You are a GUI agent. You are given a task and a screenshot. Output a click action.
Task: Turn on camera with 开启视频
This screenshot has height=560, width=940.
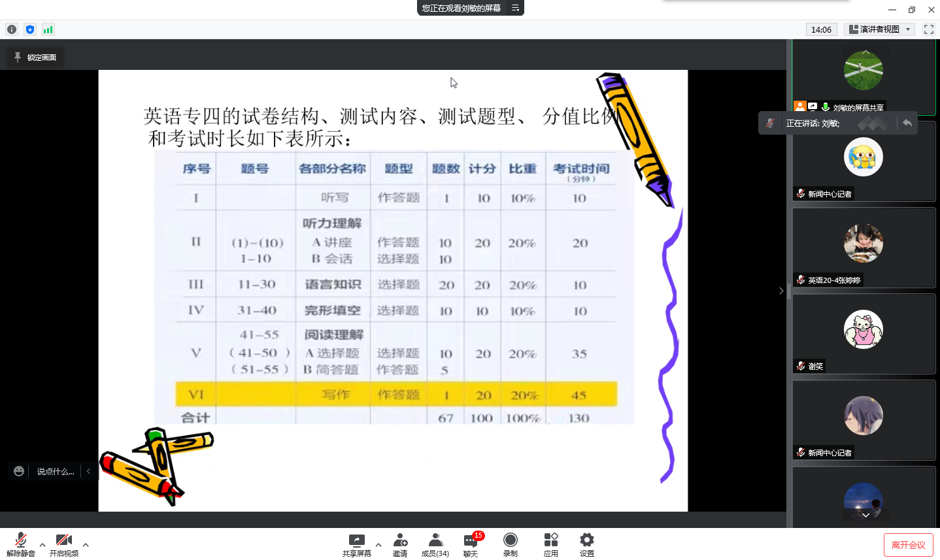tap(64, 544)
